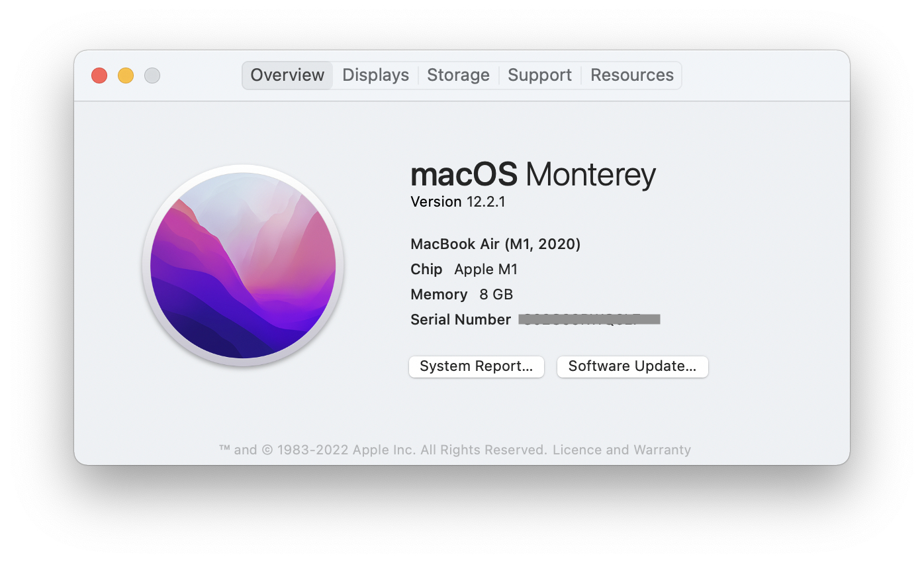The image size is (924, 563).
Task: Minimize the window using the yellow button
Action: point(126,76)
